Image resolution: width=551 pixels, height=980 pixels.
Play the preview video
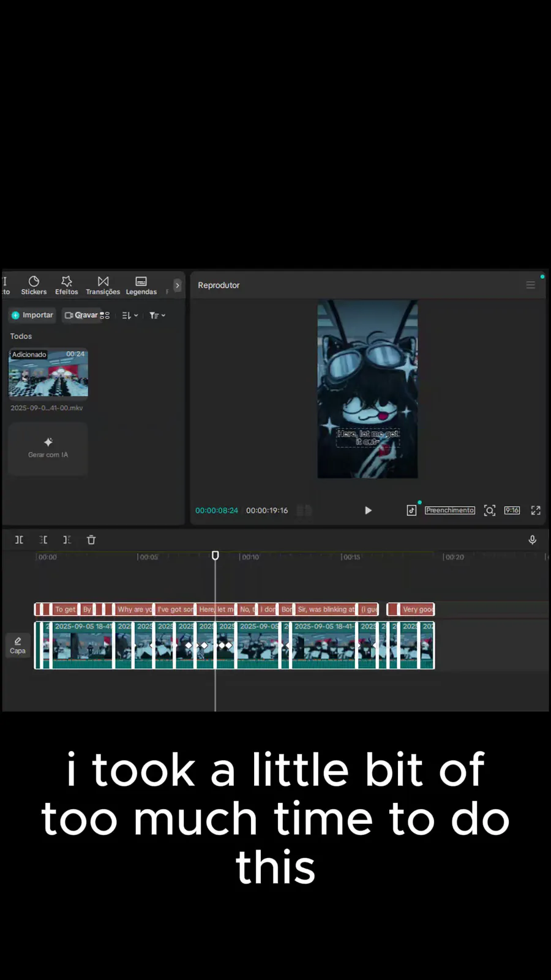click(368, 510)
